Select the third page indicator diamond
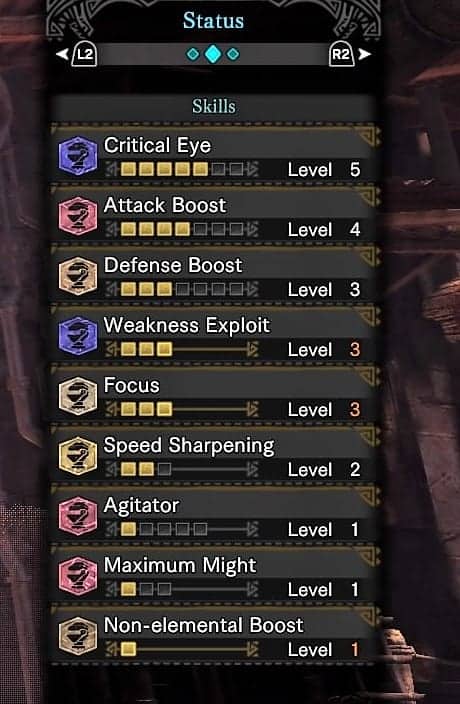Screen dimensions: 460x704 point(232,54)
